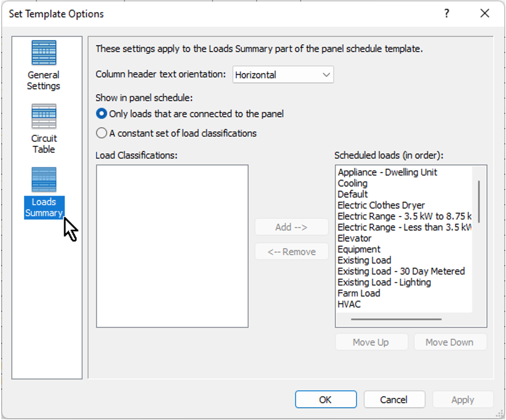This screenshot has width=506, height=420.
Task: Cancel the Set Template Options dialog
Action: [x=394, y=399]
